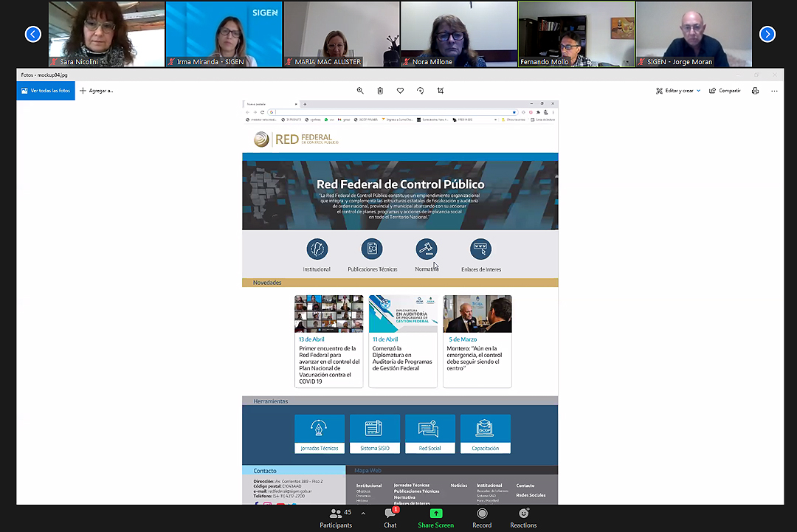The width and height of the screenshot is (797, 532).
Task: Click 'Redes Sociales' in the site map
Action: [x=531, y=495]
